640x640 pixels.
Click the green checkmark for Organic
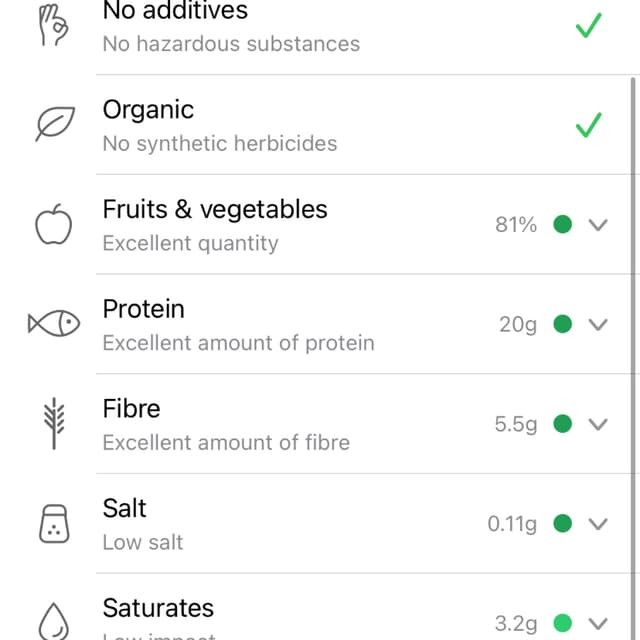(x=588, y=125)
